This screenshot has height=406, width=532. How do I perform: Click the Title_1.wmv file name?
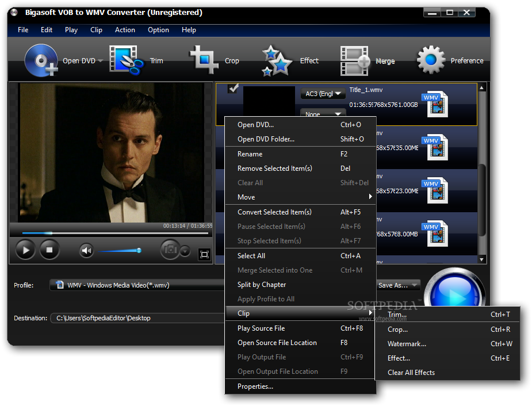(x=366, y=90)
